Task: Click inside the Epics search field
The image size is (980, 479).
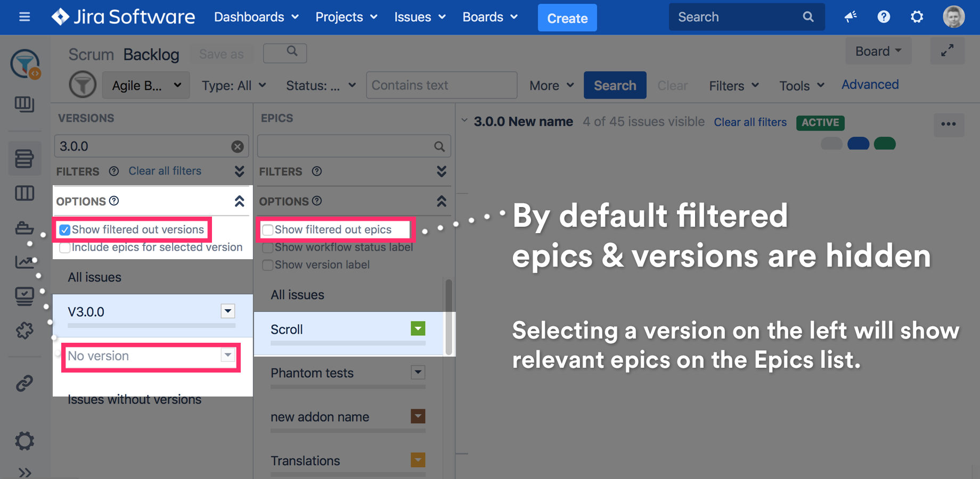Action: [x=346, y=146]
